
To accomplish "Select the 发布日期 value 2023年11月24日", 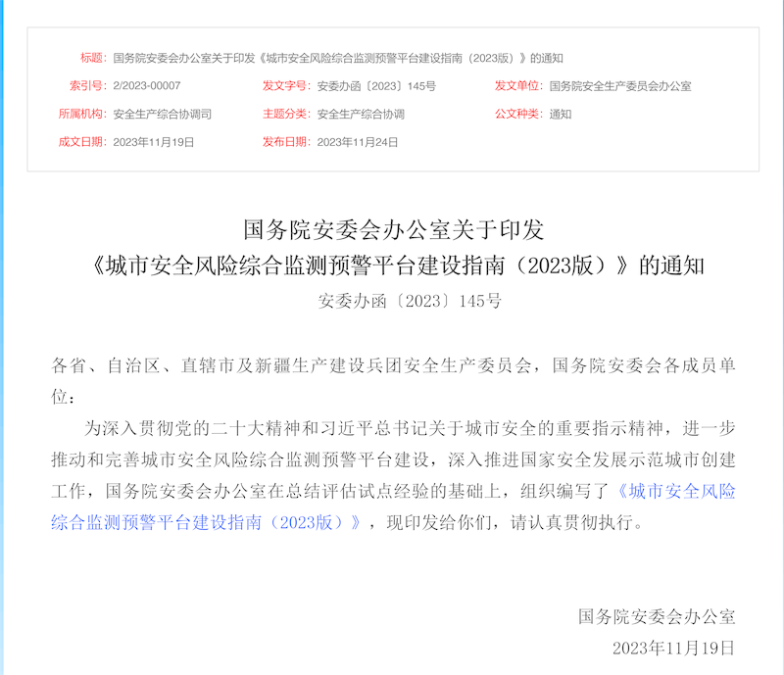I will click(x=358, y=142).
